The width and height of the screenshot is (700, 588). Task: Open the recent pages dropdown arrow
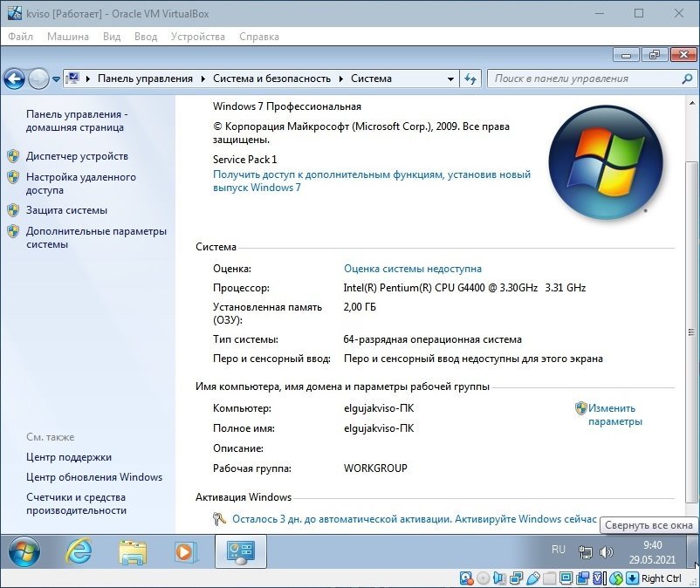point(56,79)
